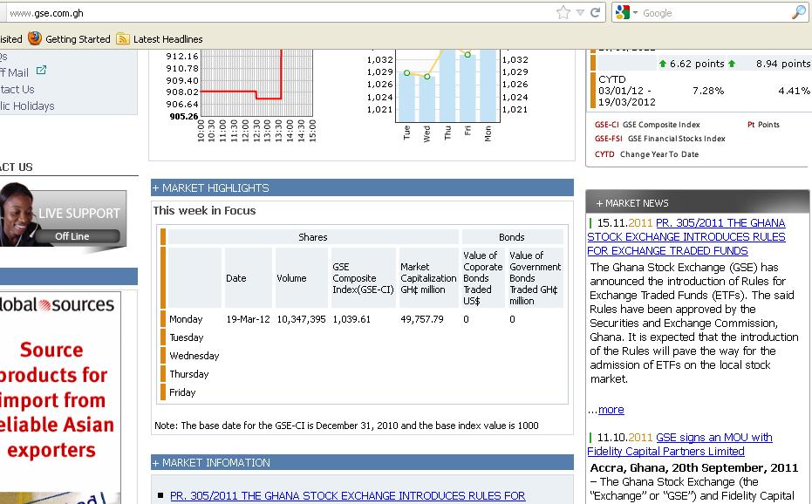
Task: Expand the MARKET NEWS panel header
Action: pyautogui.click(x=697, y=203)
